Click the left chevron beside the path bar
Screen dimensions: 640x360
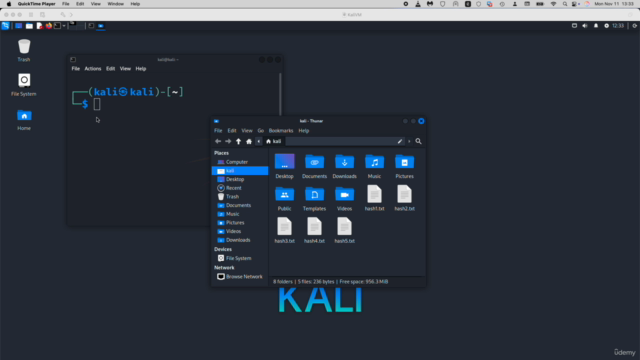pyautogui.click(x=259, y=141)
